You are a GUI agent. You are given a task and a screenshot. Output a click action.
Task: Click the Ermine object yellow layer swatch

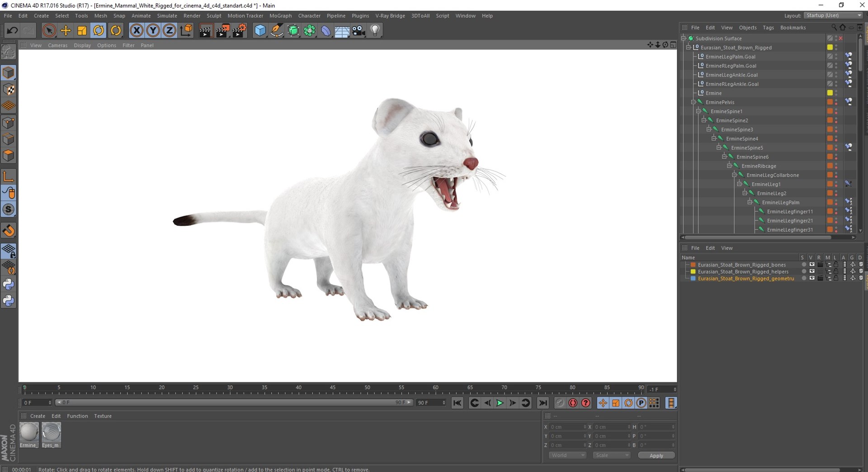tap(830, 93)
